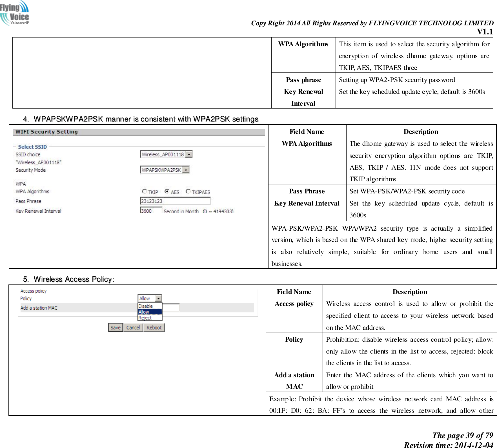Image resolution: width=497 pixels, height=448 pixels.
Task: Click the Select SSID section label
Action: (32, 147)
